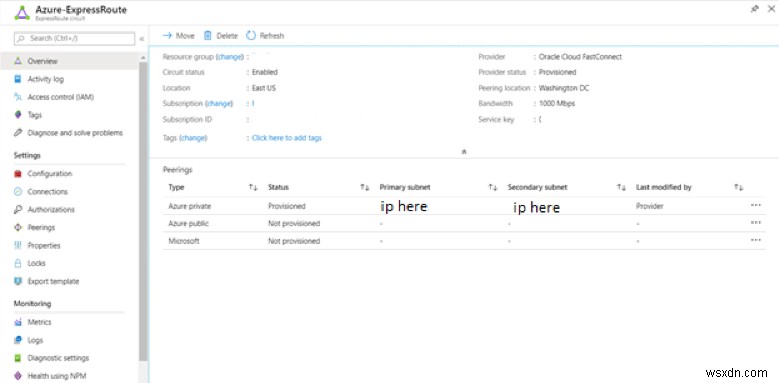The image size is (779, 383).
Task: Sort peerings by Type column arrows
Action: [253, 188]
